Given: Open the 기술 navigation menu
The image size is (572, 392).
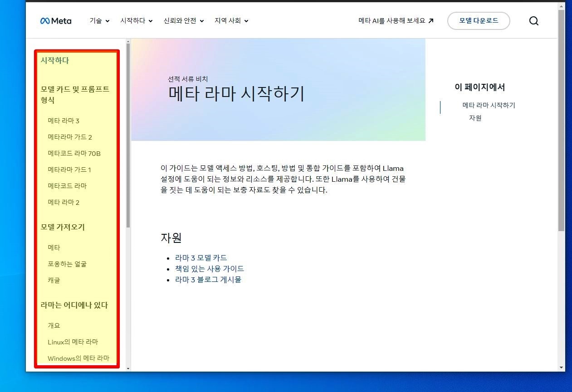Looking at the screenshot, I should point(100,21).
